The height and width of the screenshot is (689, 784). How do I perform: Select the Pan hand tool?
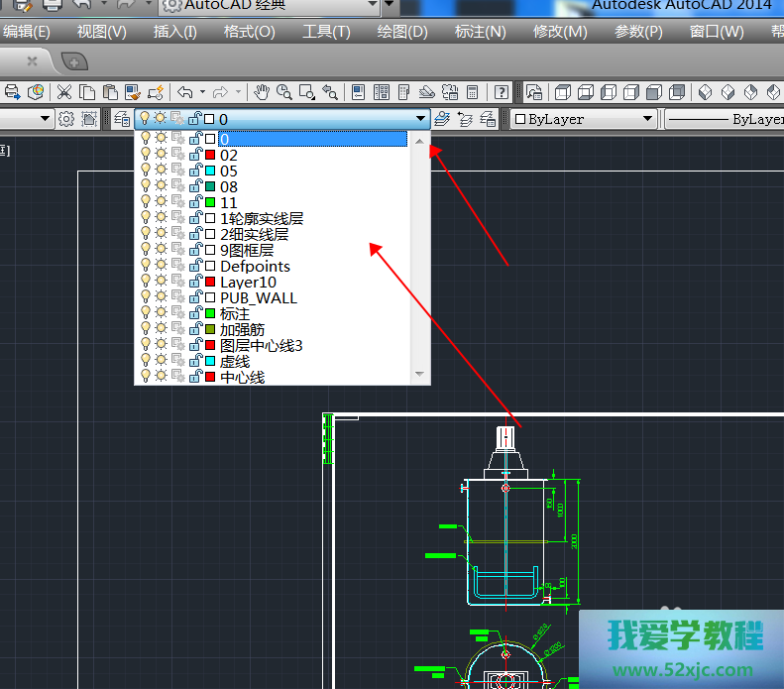coord(263,92)
